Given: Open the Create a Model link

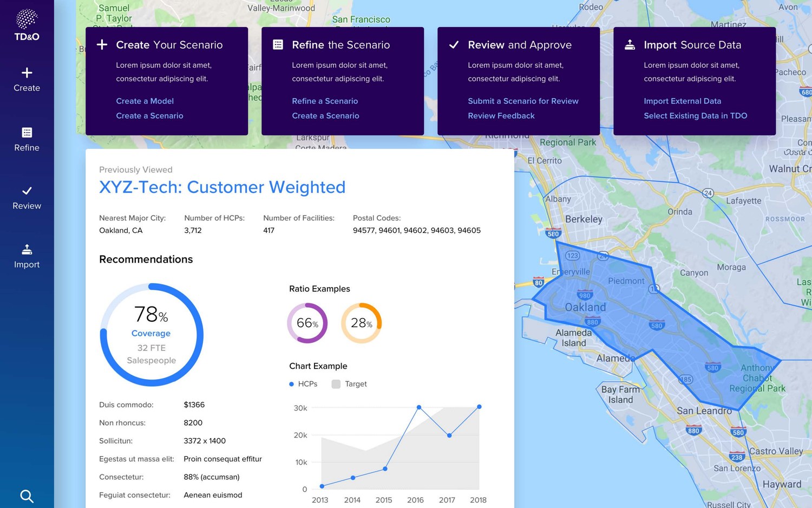Looking at the screenshot, I should (x=145, y=101).
